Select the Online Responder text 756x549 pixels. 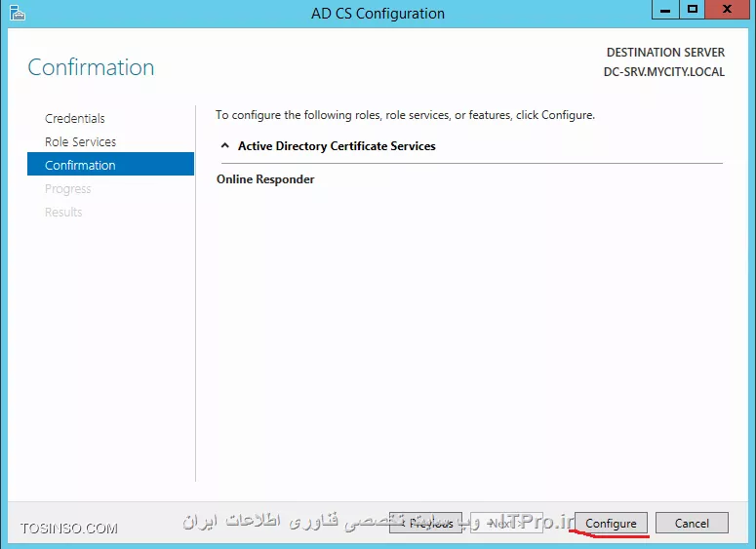point(265,179)
